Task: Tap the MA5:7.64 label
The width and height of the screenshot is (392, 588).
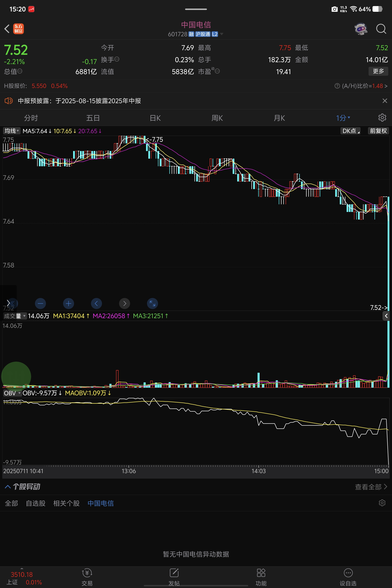Action: (x=37, y=131)
